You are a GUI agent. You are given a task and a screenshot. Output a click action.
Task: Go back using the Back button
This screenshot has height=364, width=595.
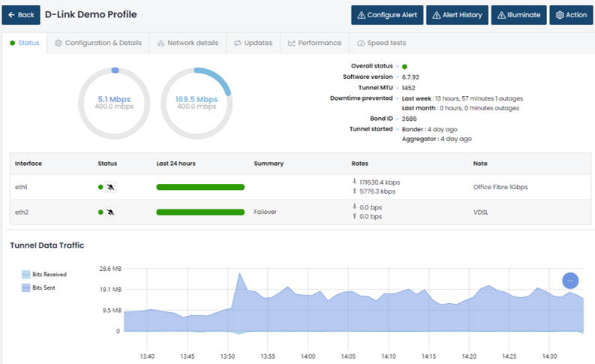[x=21, y=15]
